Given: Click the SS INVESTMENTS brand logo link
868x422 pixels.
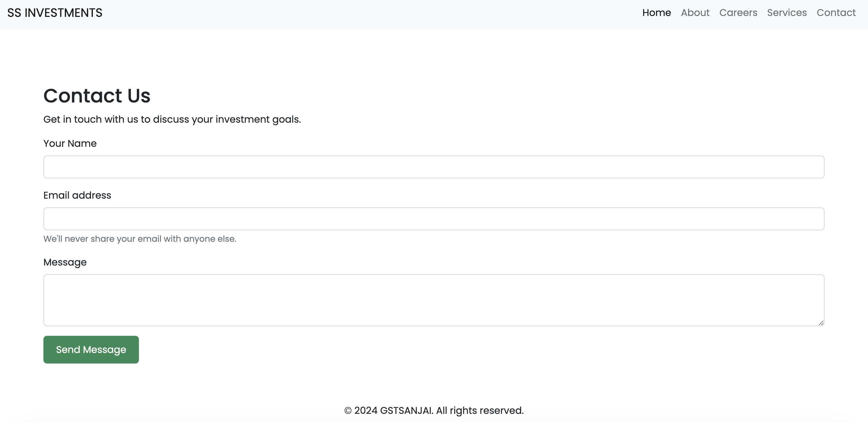Looking at the screenshot, I should point(55,13).
